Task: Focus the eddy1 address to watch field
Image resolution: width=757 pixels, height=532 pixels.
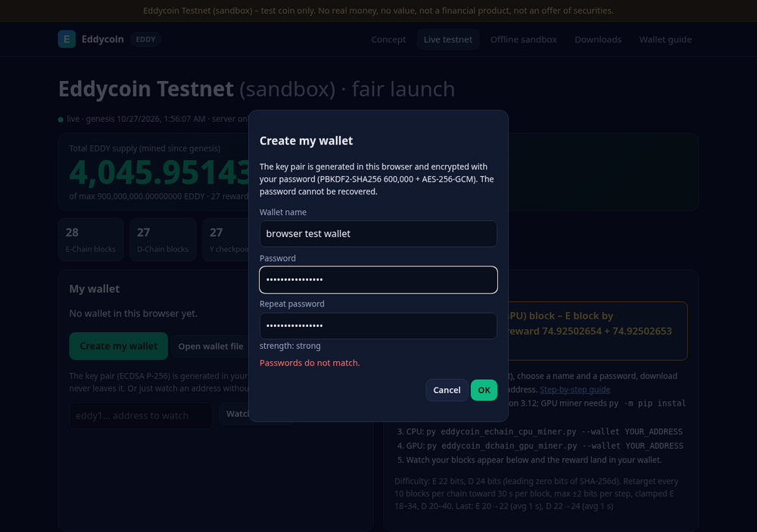Action: point(141,415)
